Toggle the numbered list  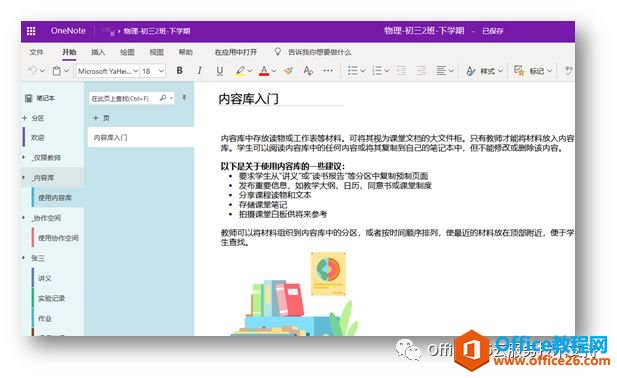[377, 71]
